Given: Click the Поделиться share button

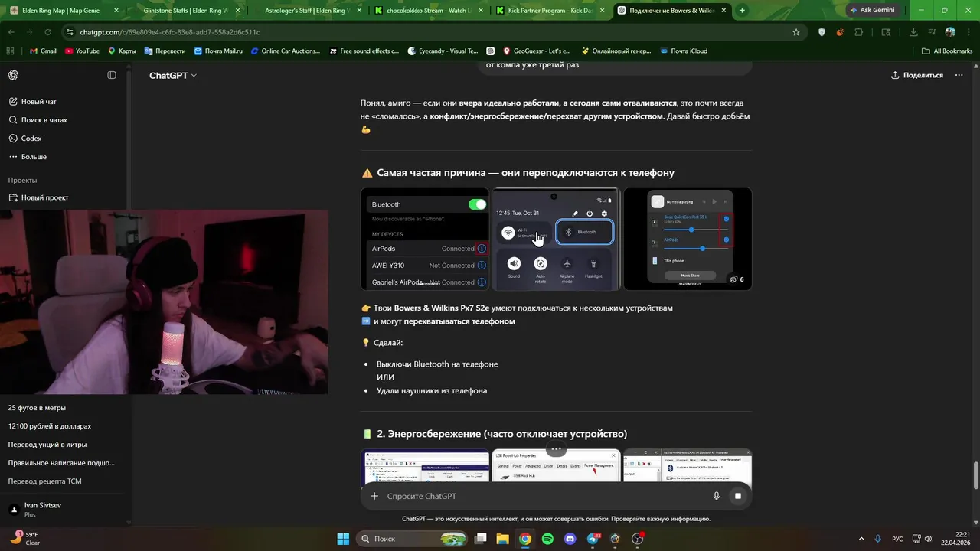Looking at the screenshot, I should pyautogui.click(x=917, y=75).
